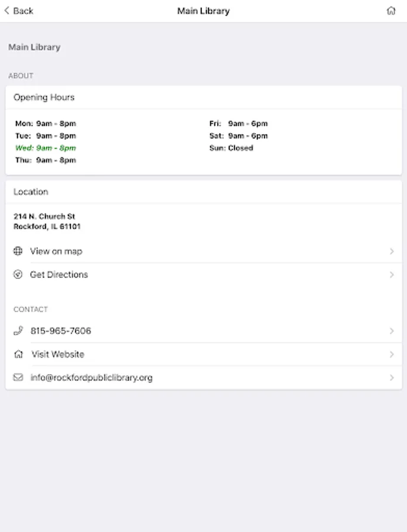Click the house icon beside Visit Website
Screen dimensions: 407x532
[x=18, y=355]
